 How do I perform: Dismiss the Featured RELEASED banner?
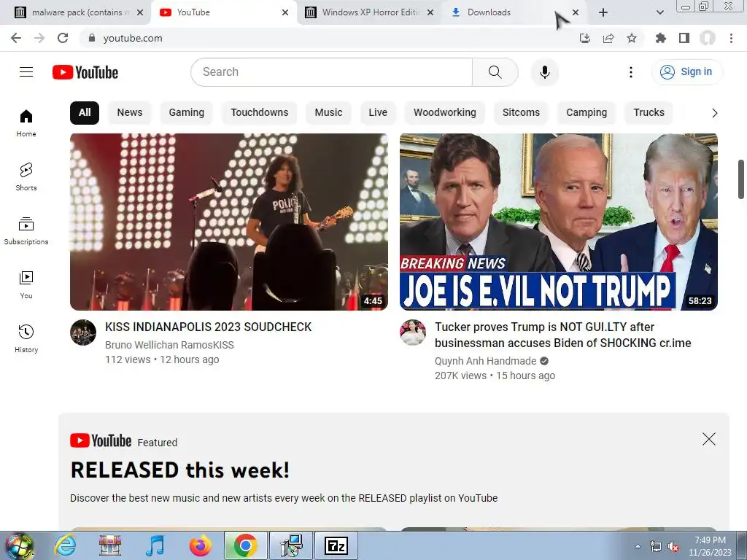(x=709, y=439)
